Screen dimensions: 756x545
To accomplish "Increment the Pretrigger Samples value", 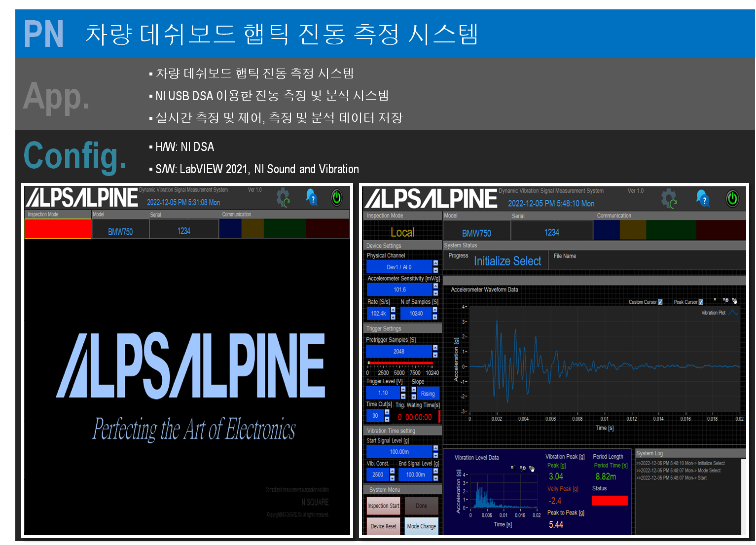I will pyautogui.click(x=435, y=348).
